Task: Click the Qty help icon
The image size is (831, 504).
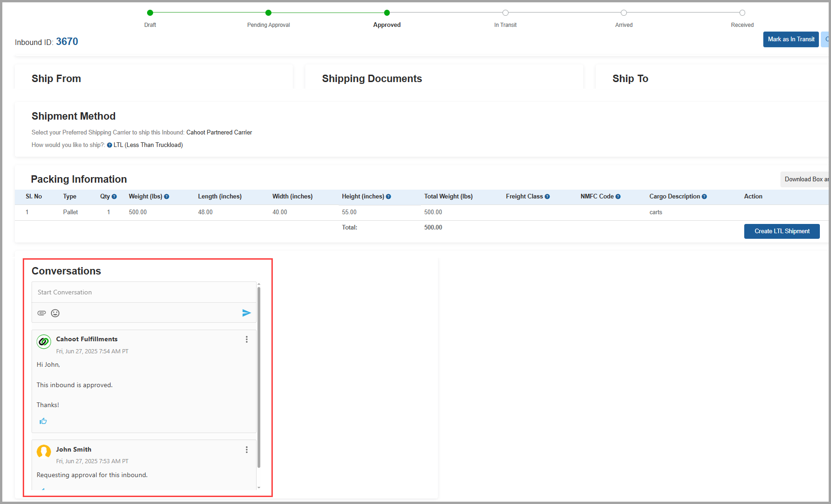Action: [x=114, y=197]
